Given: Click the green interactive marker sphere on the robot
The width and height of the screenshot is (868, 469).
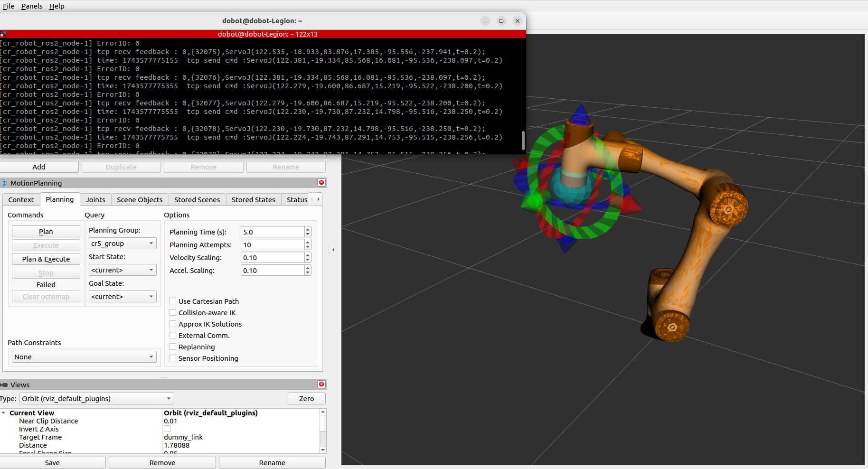Looking at the screenshot, I should coord(534,201).
